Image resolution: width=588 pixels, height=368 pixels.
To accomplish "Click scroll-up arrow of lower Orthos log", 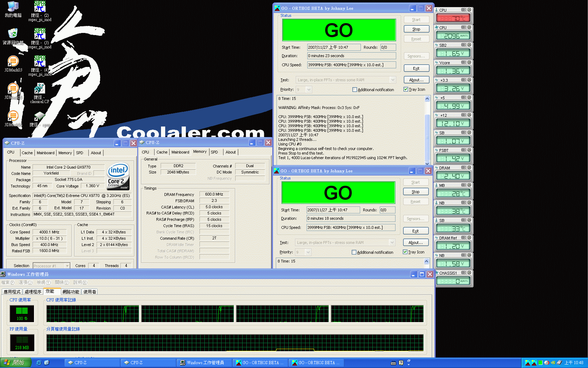I will [x=426, y=261].
